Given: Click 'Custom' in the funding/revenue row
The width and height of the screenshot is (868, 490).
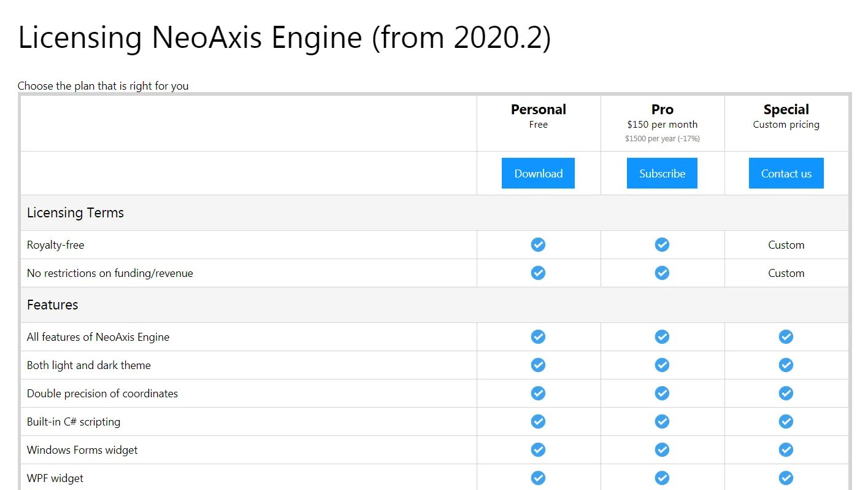Looking at the screenshot, I should (786, 273).
